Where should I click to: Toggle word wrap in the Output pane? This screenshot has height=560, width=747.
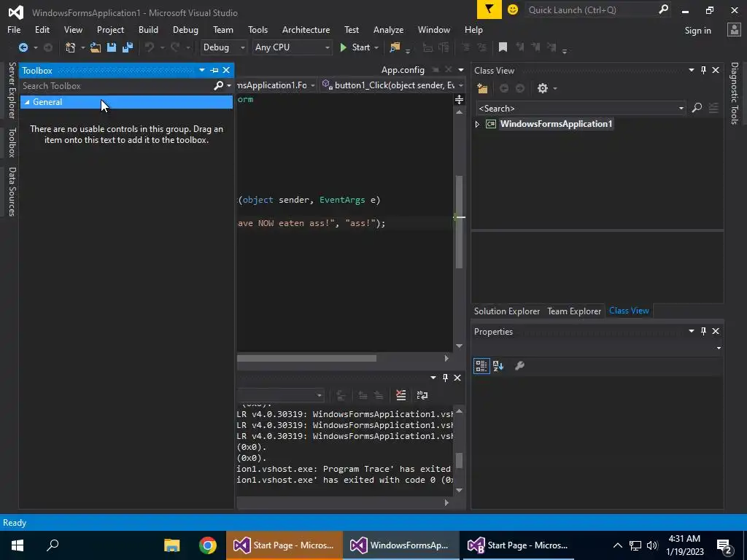[422, 395]
